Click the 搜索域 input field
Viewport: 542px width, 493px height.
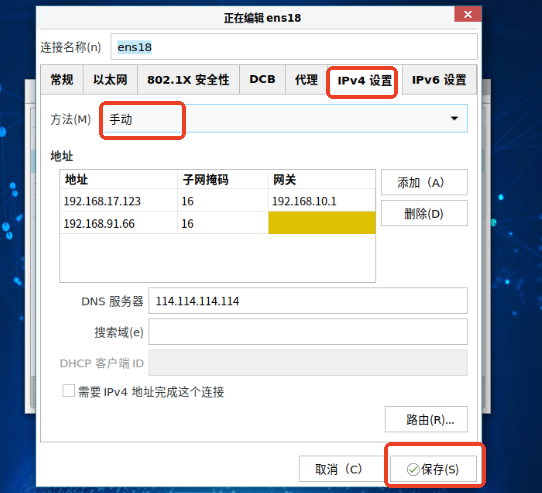pos(308,332)
